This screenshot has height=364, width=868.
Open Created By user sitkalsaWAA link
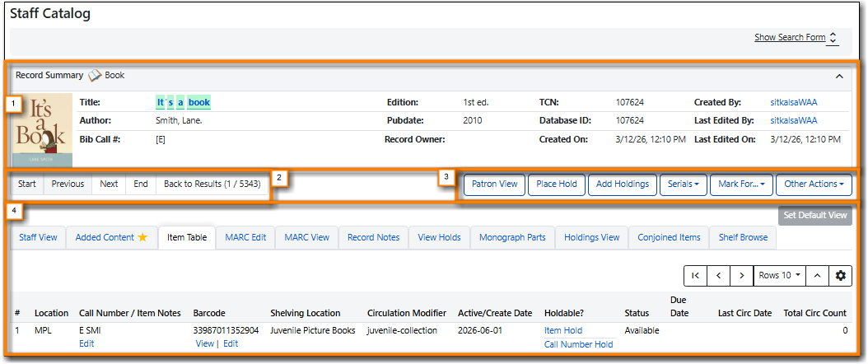(794, 102)
